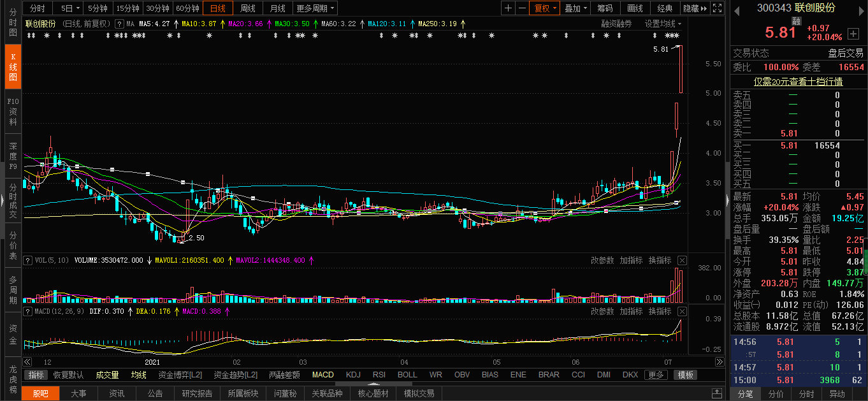Close the MACD indicator panel
Viewport: 868px width, 401px height.
click(x=682, y=311)
